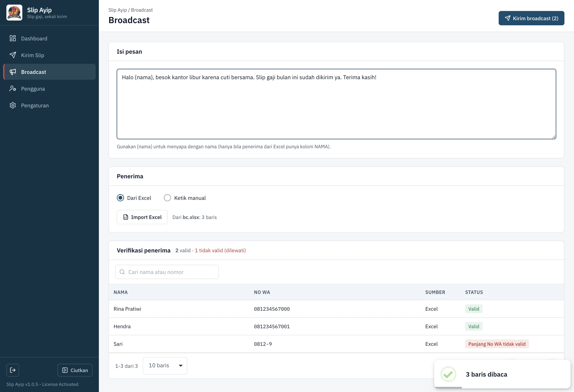Image resolution: width=574 pixels, height=392 pixels.
Task: Select the Ketik manual radio option
Action: coord(167,198)
